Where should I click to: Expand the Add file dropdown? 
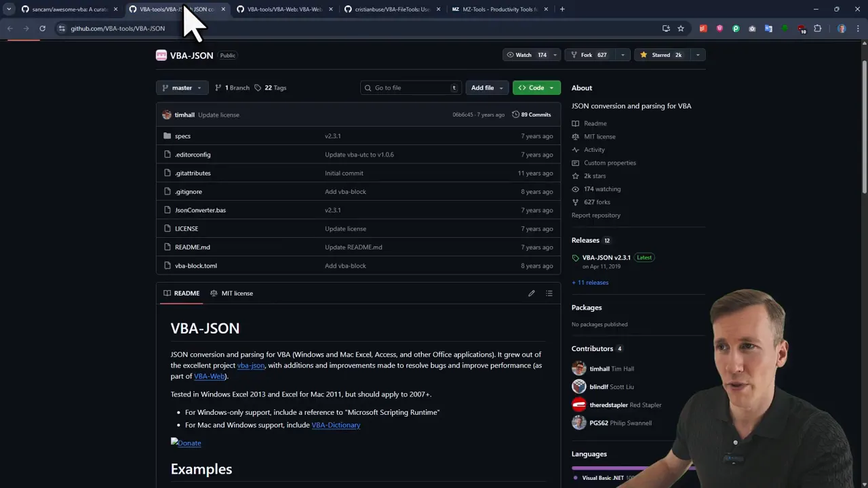tap(488, 87)
